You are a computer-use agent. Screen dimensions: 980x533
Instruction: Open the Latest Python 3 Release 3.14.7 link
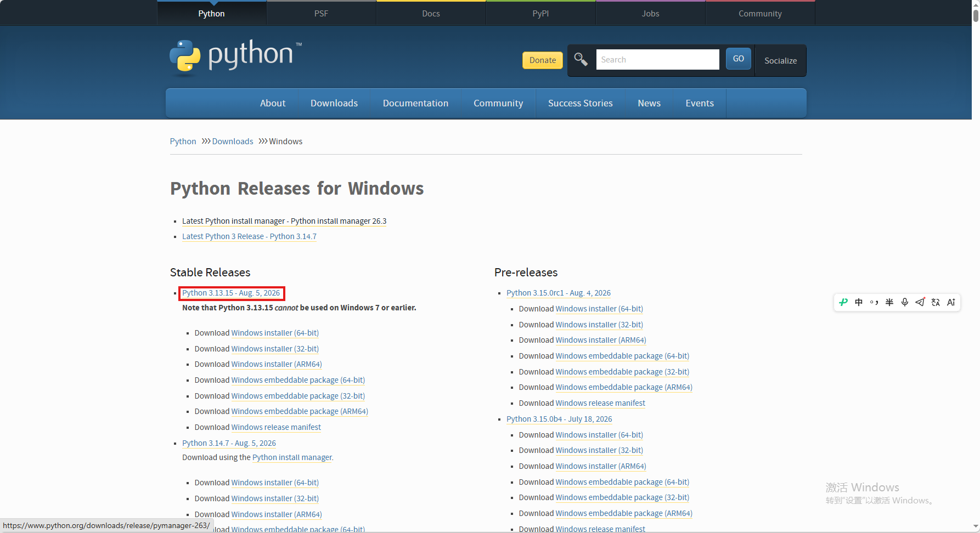coord(249,236)
